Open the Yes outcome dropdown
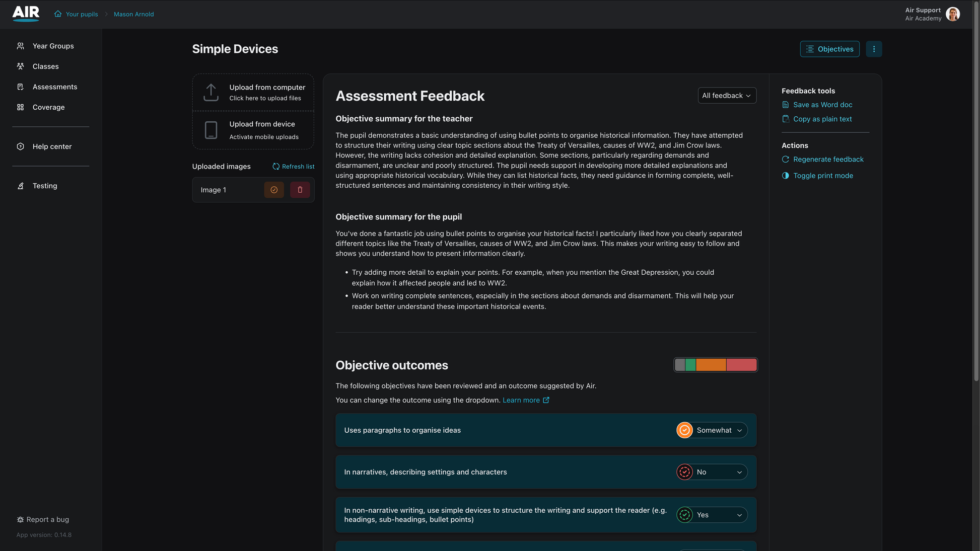Image resolution: width=980 pixels, height=551 pixels. pyautogui.click(x=712, y=515)
